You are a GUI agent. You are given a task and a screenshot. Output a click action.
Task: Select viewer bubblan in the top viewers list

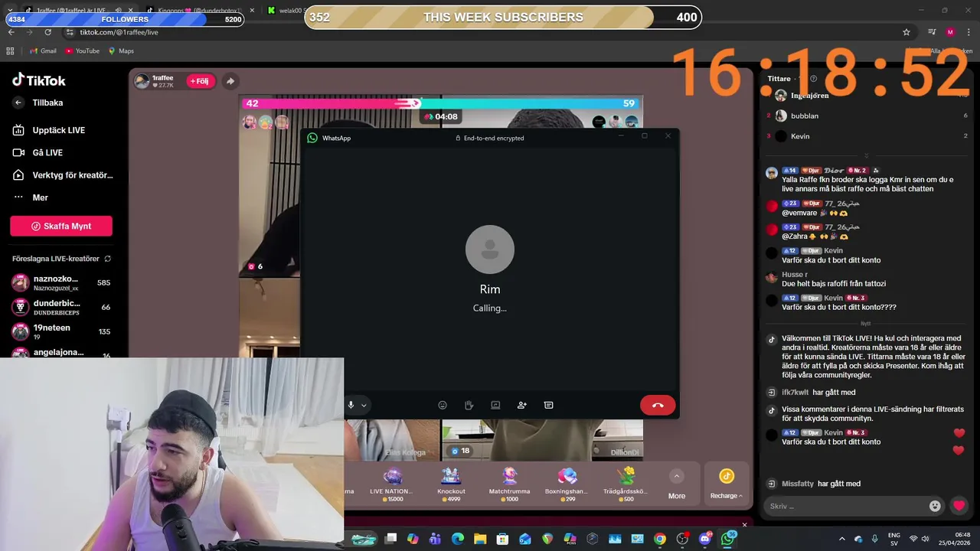[867, 116]
